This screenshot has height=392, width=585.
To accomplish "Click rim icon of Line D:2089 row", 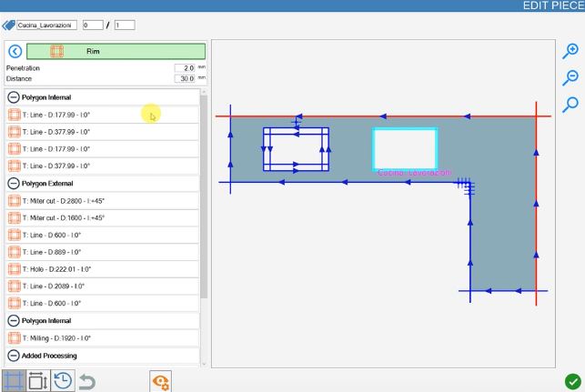I will (x=15, y=286).
